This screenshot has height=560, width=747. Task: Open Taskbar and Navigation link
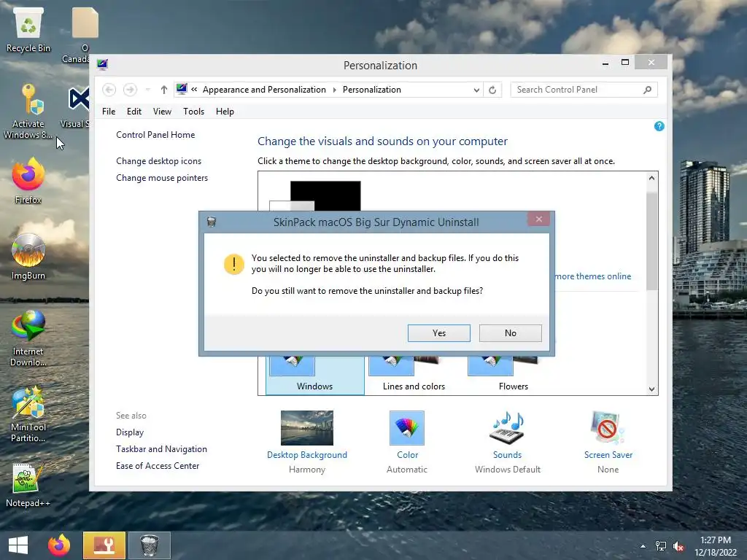(161, 449)
